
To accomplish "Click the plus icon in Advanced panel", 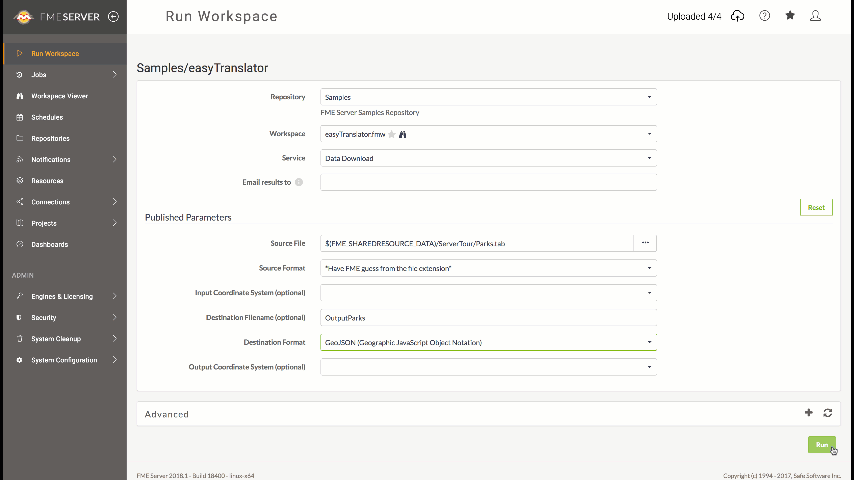I will point(809,413).
